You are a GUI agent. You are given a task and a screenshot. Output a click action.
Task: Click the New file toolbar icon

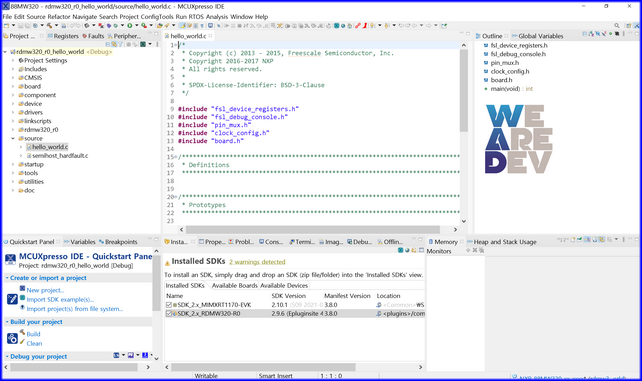(7, 25)
